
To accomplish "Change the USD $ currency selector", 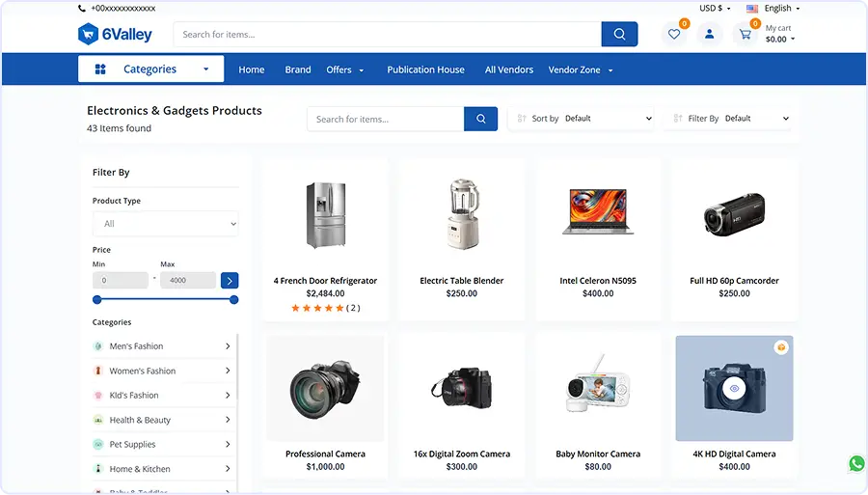I will pyautogui.click(x=715, y=8).
